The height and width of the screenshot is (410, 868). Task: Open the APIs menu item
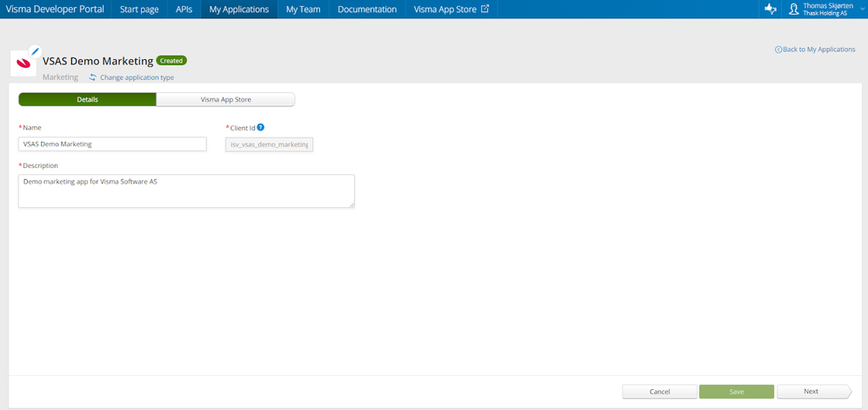[x=184, y=10]
